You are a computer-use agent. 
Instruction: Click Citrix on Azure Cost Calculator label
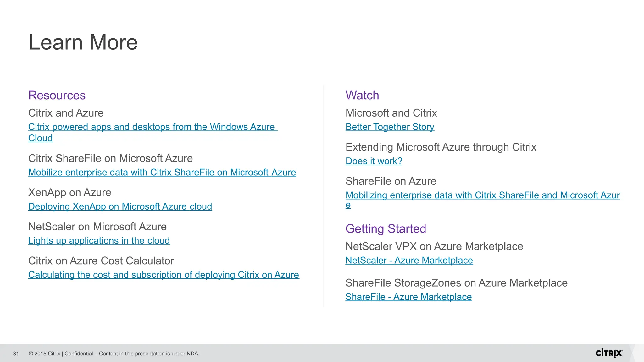coord(101,261)
